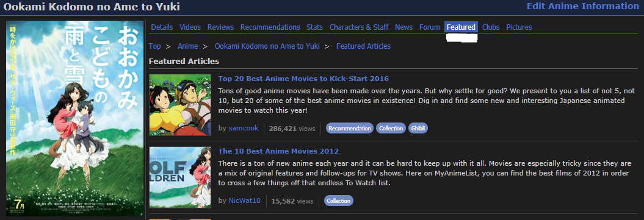Open author samcook's profile
Screen dimensions: 644x220
(244, 128)
